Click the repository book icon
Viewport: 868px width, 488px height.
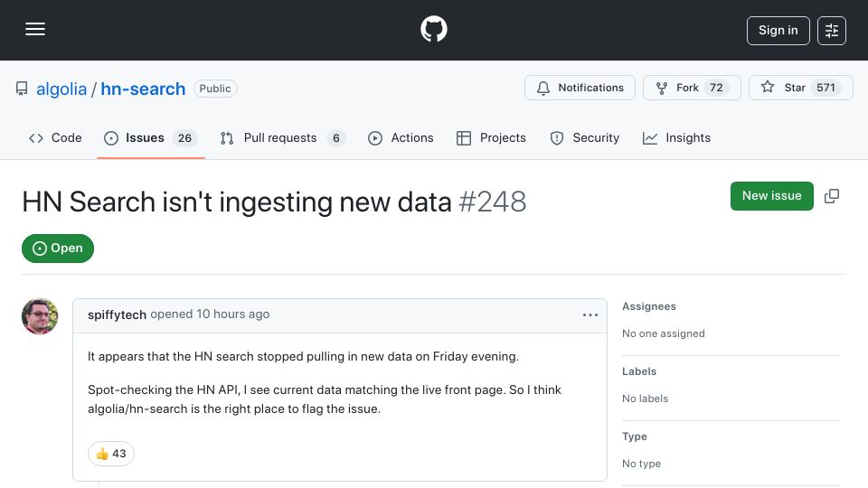tap(22, 89)
